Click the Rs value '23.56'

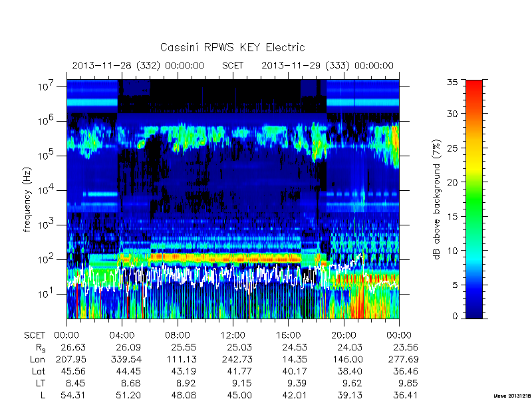406,347
